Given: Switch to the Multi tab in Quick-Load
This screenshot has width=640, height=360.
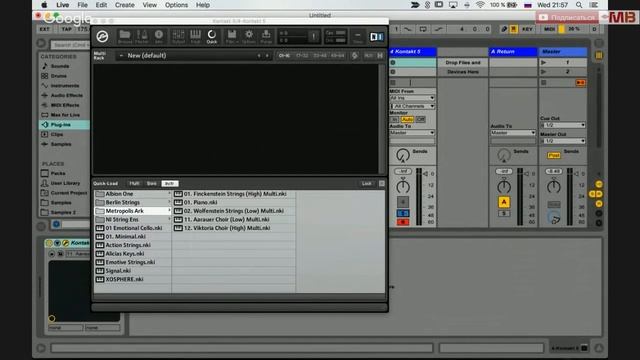Looking at the screenshot, I should click(x=134, y=184).
